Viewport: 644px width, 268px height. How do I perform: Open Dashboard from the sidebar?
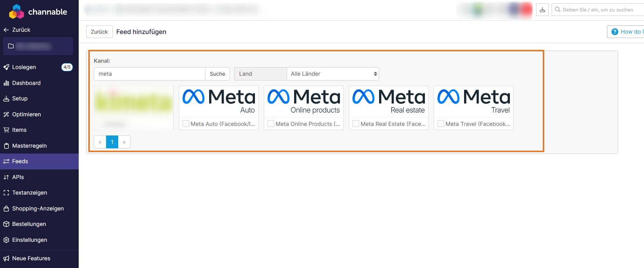pyautogui.click(x=26, y=83)
